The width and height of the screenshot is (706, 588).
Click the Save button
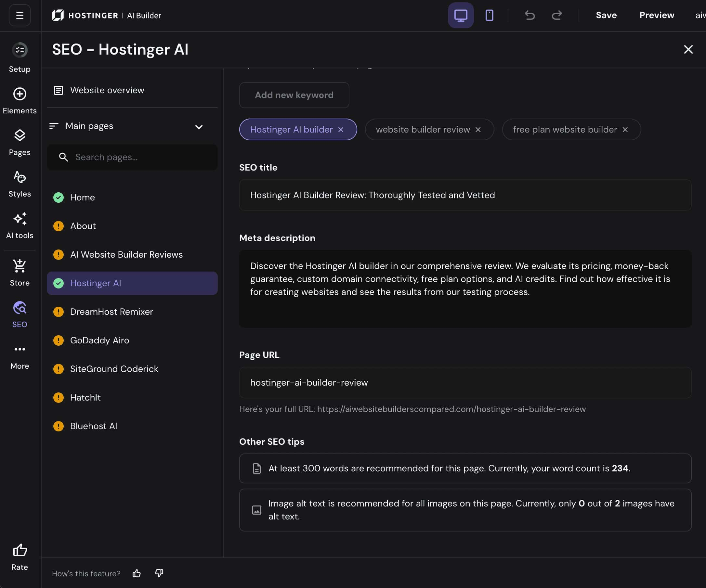[x=606, y=16]
